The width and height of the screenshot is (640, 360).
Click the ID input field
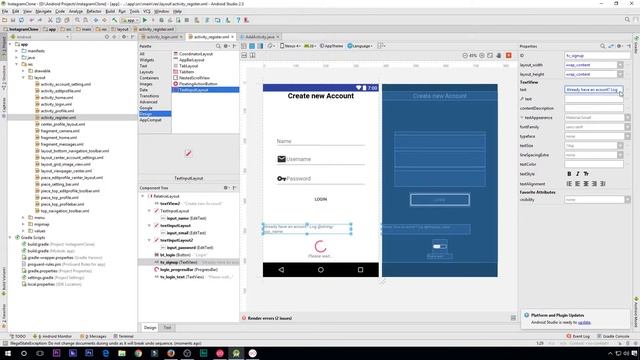pyautogui.click(x=598, y=56)
